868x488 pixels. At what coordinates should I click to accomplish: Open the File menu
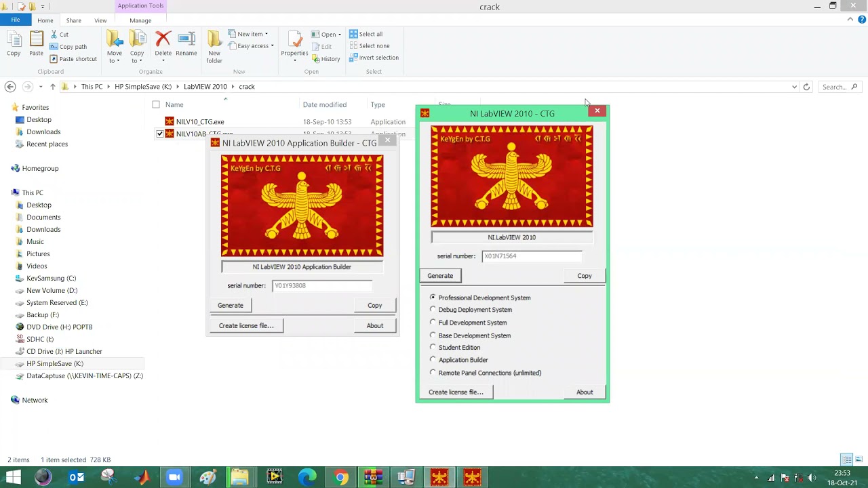pos(15,20)
